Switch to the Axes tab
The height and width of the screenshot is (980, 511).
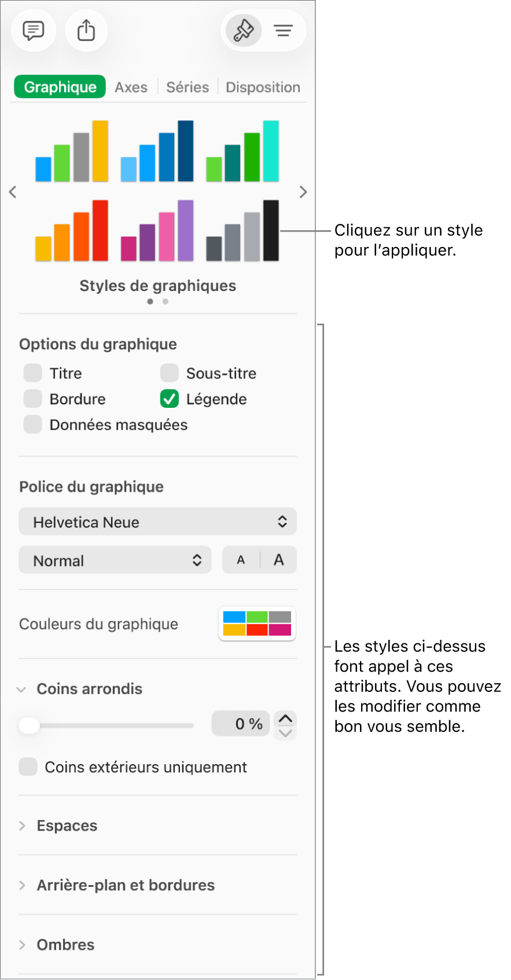131,87
